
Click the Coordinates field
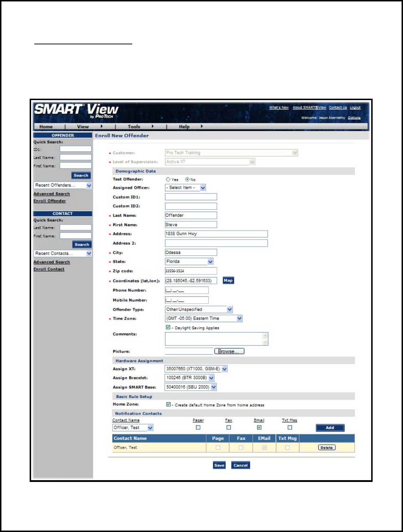pyautogui.click(x=191, y=281)
